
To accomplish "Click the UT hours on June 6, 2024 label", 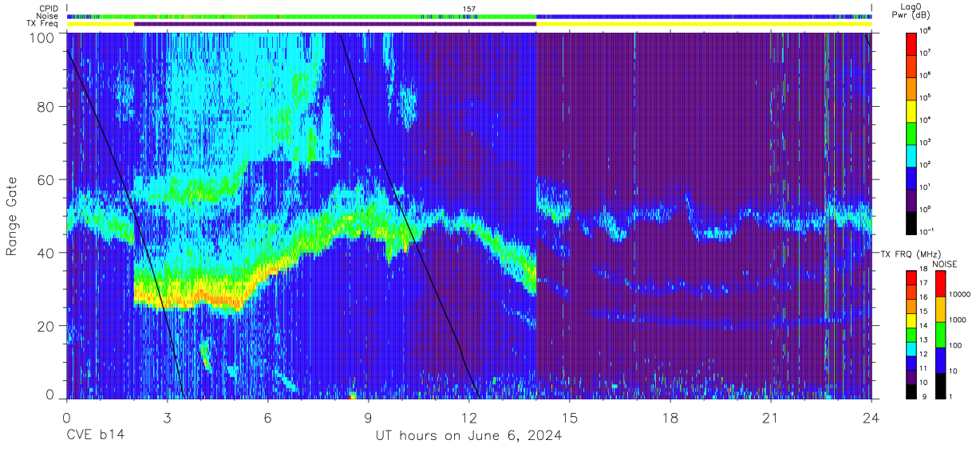I will 468,435.
